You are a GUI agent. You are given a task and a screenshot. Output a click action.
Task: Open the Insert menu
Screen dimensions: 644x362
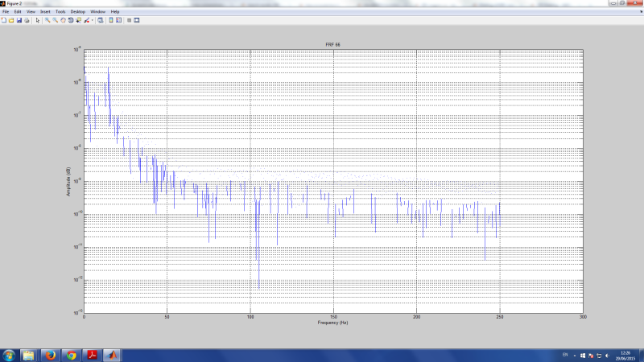pos(45,11)
